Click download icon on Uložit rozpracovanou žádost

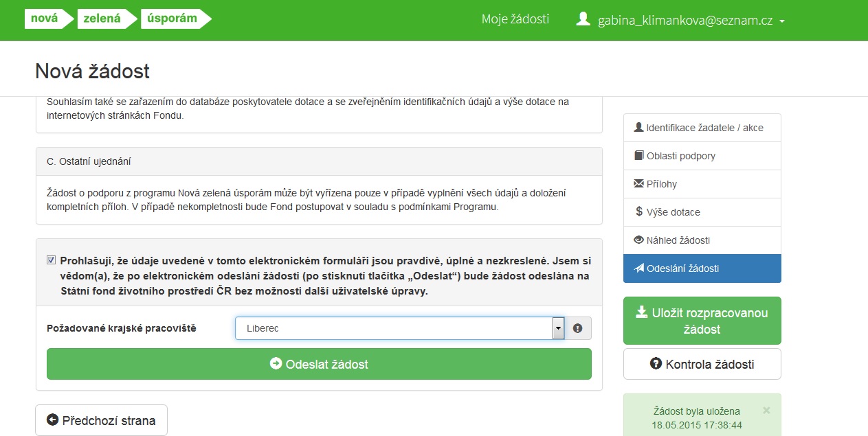641,312
